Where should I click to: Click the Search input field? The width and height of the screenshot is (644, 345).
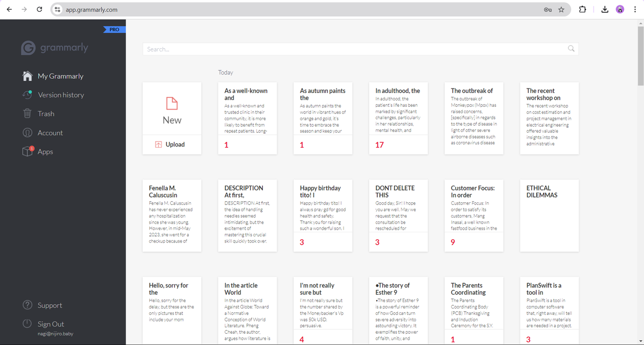coord(360,49)
